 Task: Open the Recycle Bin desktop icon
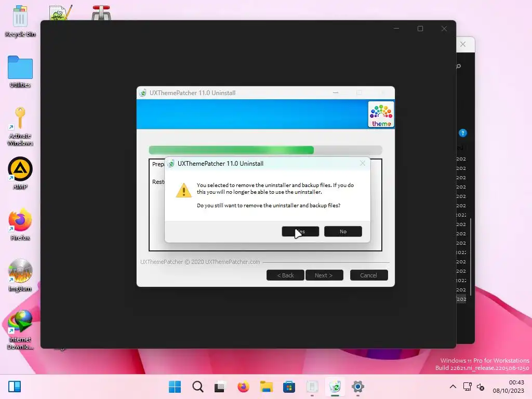tap(20, 21)
